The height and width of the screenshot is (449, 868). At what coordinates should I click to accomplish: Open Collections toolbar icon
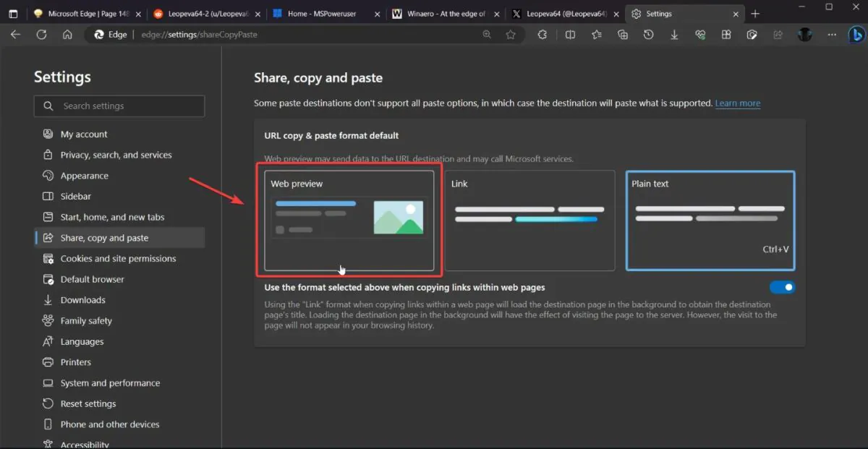click(622, 35)
